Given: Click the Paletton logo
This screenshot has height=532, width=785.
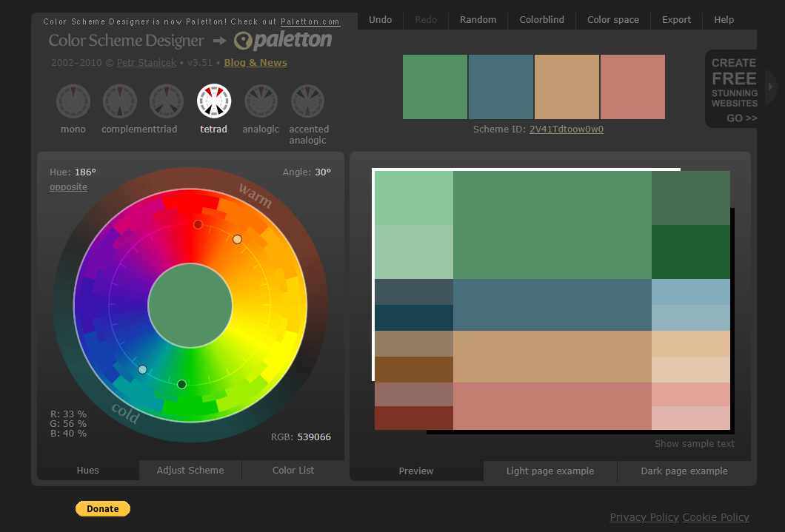Looking at the screenshot, I should (283, 41).
